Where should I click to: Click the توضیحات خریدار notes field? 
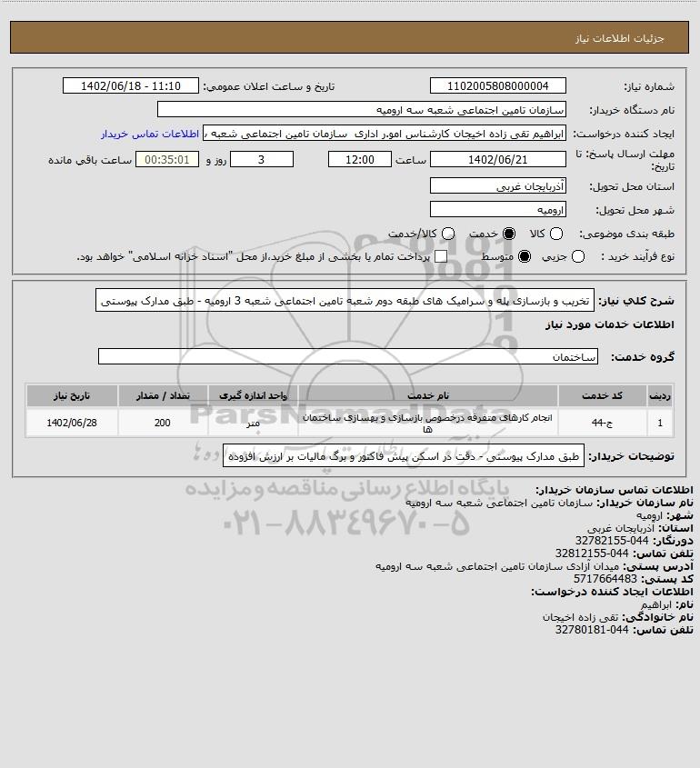coord(404,456)
